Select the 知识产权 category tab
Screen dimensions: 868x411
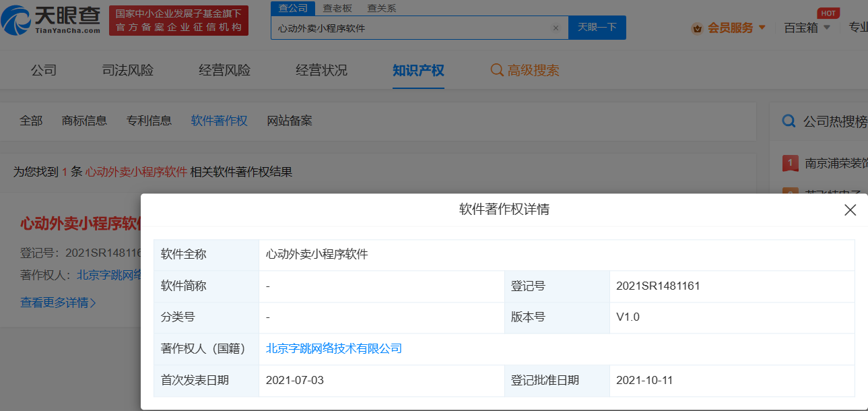coord(419,70)
